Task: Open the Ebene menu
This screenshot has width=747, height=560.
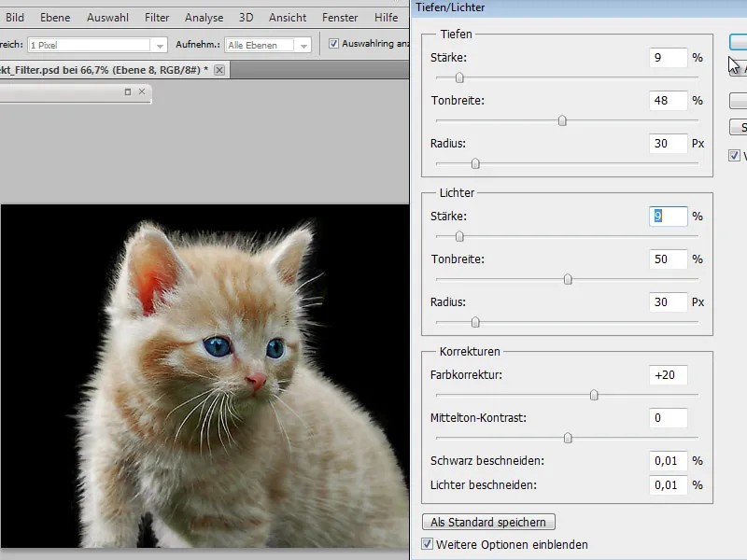Action: pos(55,18)
